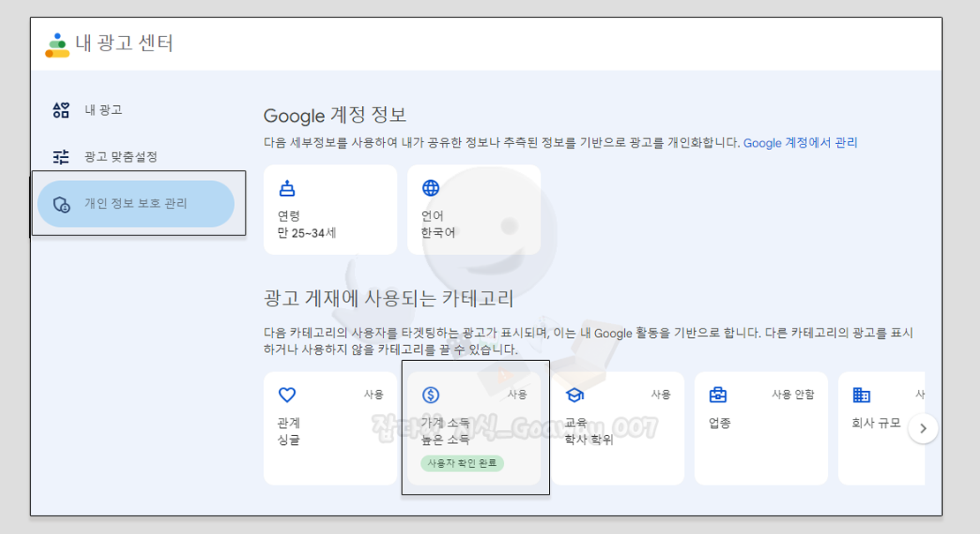The height and width of the screenshot is (534, 980).
Task: Open the Google 계정에서 관리 link
Action: [800, 143]
